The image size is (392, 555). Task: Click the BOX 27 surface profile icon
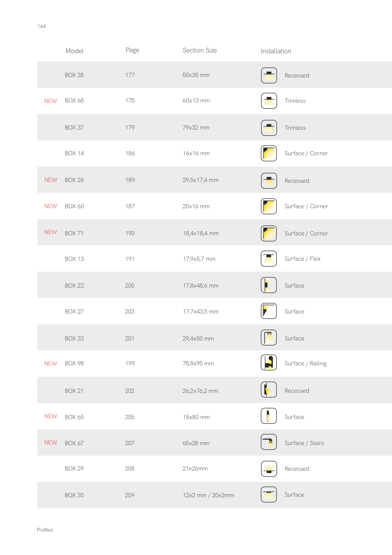[269, 311]
